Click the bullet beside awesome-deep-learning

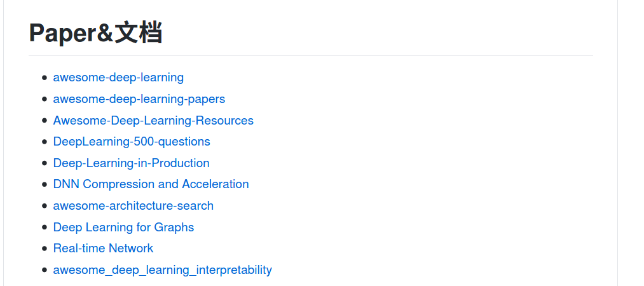click(45, 78)
